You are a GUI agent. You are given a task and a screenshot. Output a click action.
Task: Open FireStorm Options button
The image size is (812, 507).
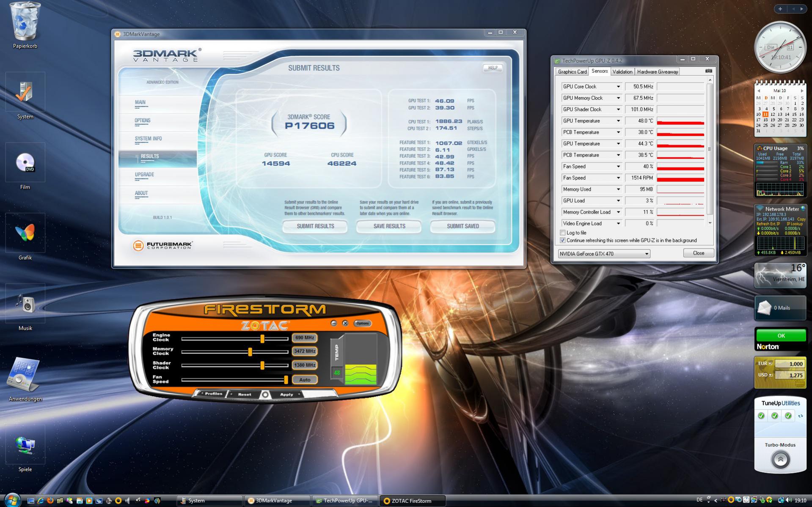[362, 323]
